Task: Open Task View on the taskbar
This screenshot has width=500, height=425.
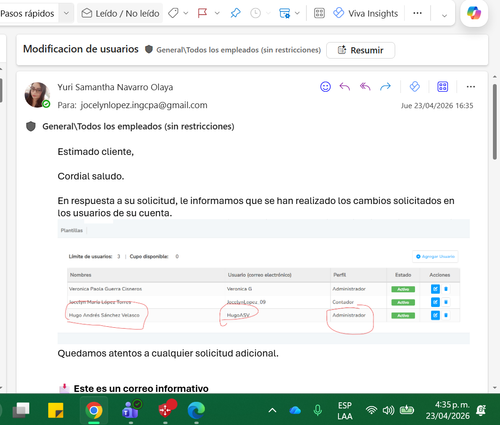Action: (21, 410)
